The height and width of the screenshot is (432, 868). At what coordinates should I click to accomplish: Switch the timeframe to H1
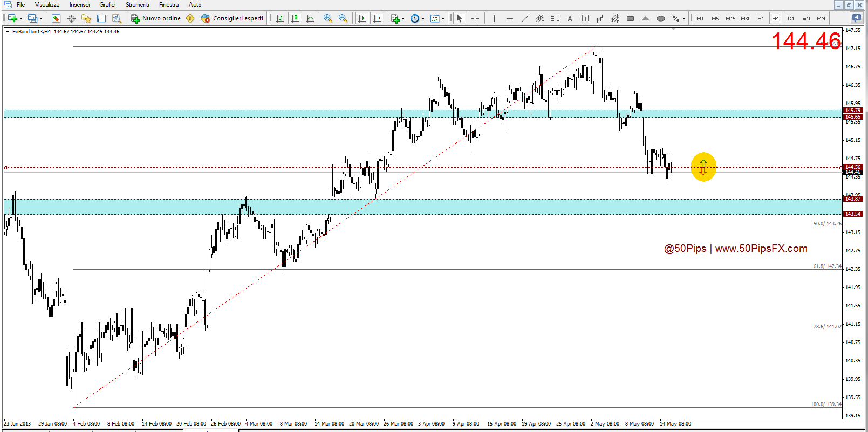(761, 18)
